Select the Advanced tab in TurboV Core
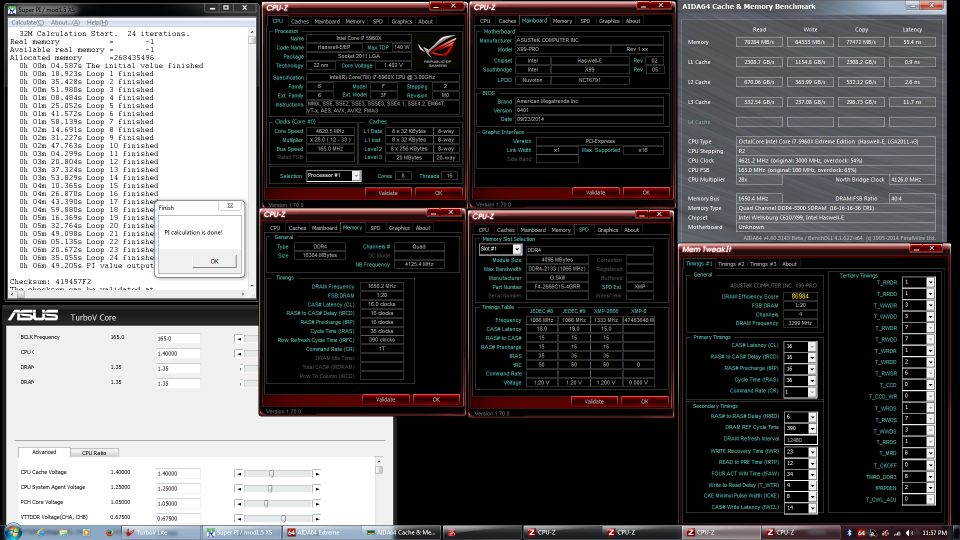The width and height of the screenshot is (960, 540). [43, 452]
